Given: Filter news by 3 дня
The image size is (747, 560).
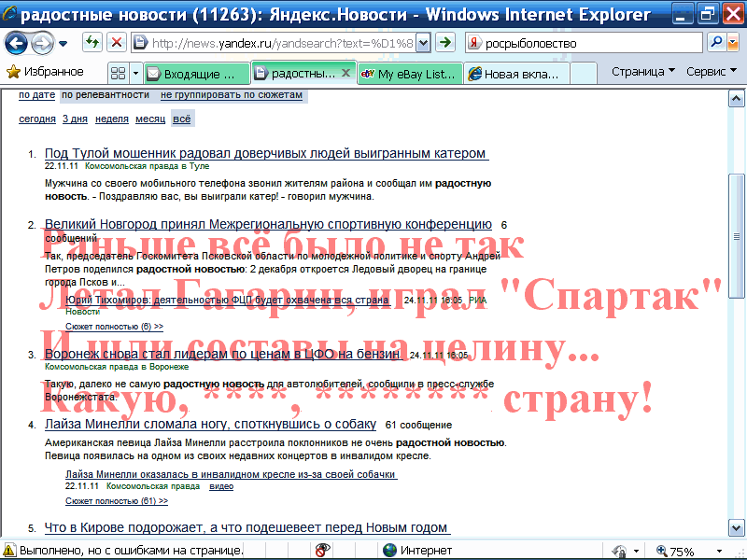Looking at the screenshot, I should point(75,119).
